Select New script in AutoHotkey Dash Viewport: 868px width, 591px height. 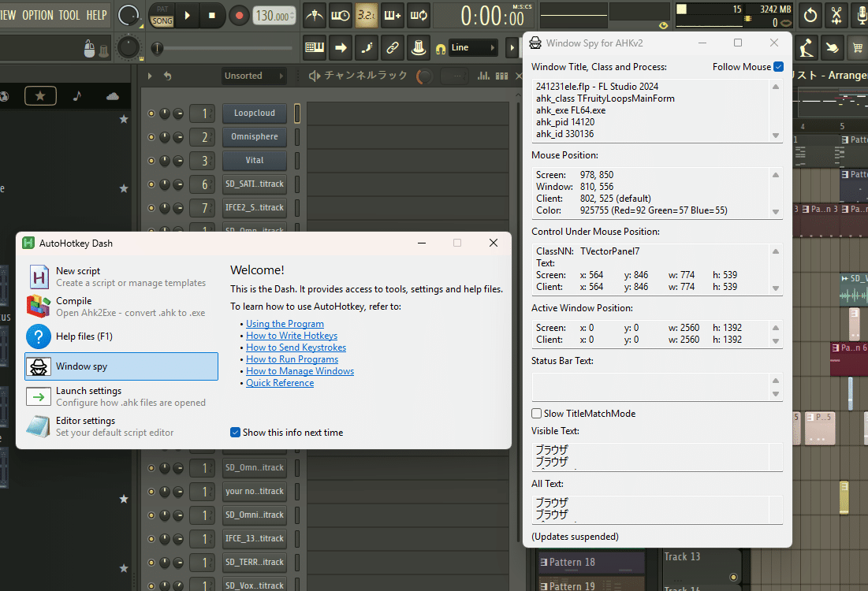click(x=121, y=277)
